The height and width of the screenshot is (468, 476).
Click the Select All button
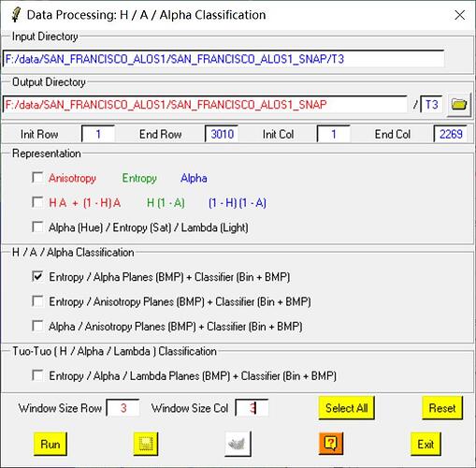coord(346,408)
